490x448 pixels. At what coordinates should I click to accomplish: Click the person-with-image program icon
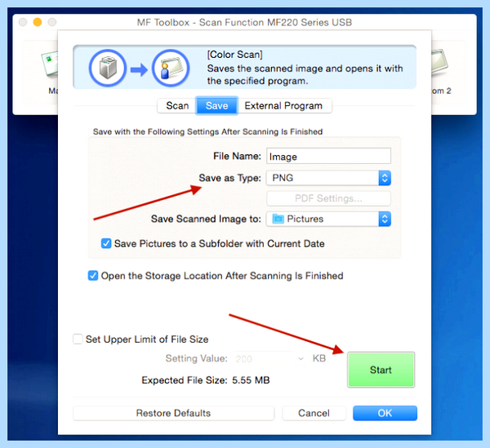(x=171, y=68)
